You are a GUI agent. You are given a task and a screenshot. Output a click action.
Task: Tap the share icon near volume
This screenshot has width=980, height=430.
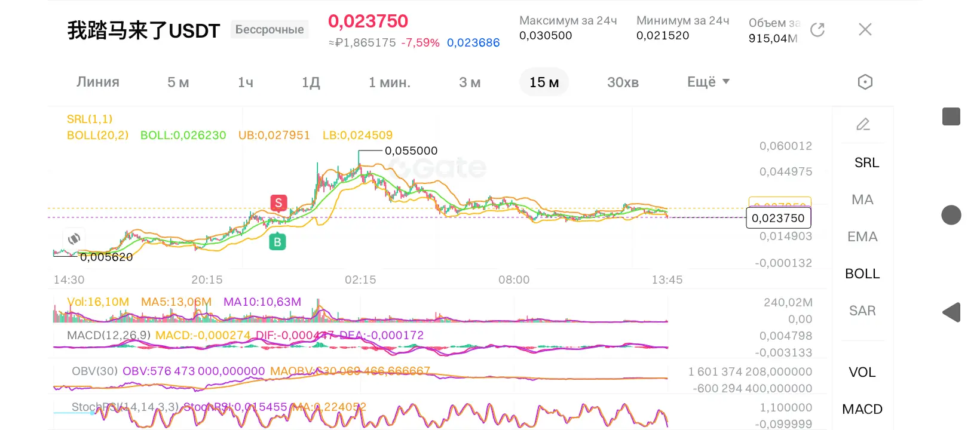point(817,30)
